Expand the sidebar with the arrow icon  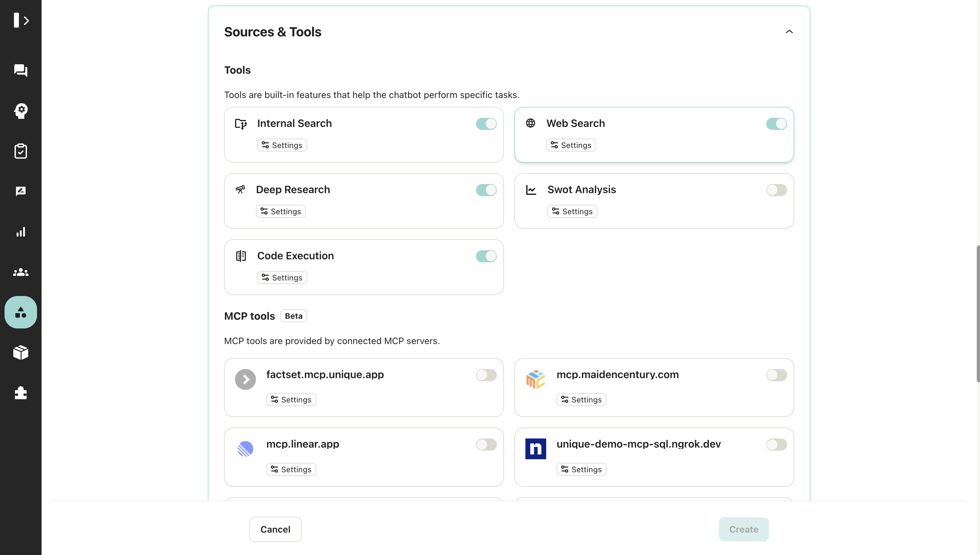pos(21,20)
